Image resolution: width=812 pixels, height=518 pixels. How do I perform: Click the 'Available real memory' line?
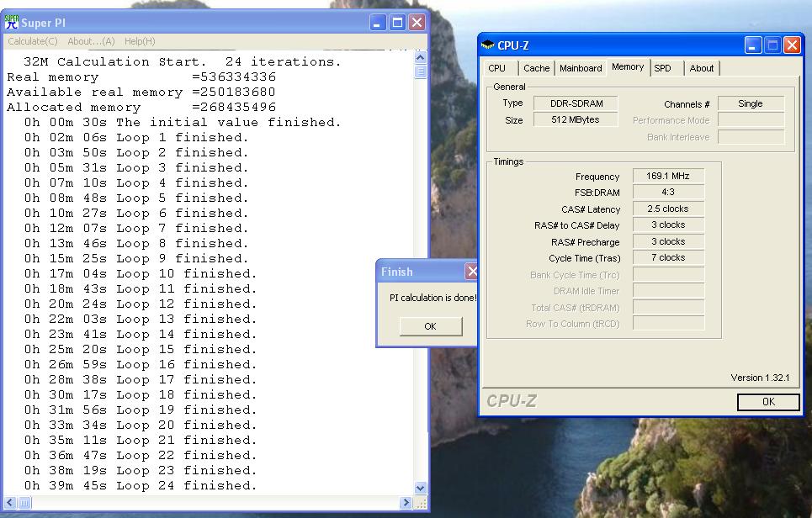[x=141, y=92]
